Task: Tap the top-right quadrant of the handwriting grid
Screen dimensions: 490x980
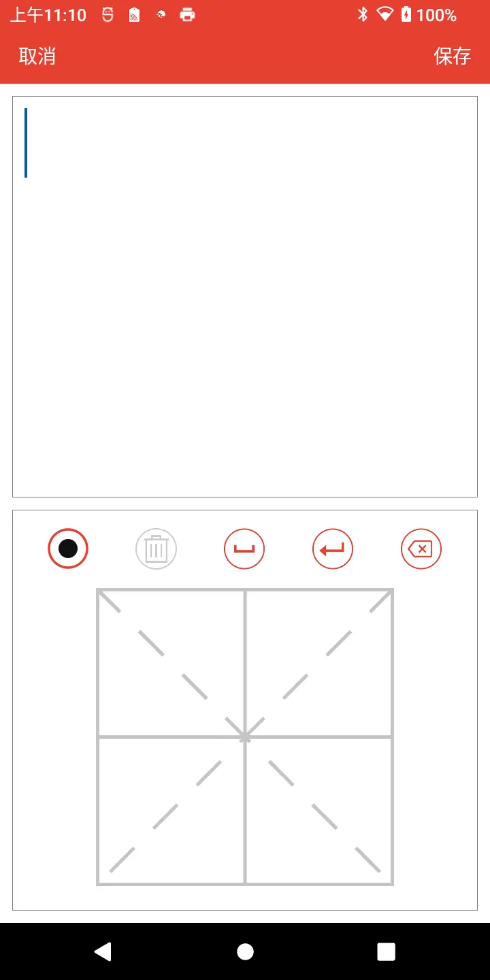Action: 318,664
